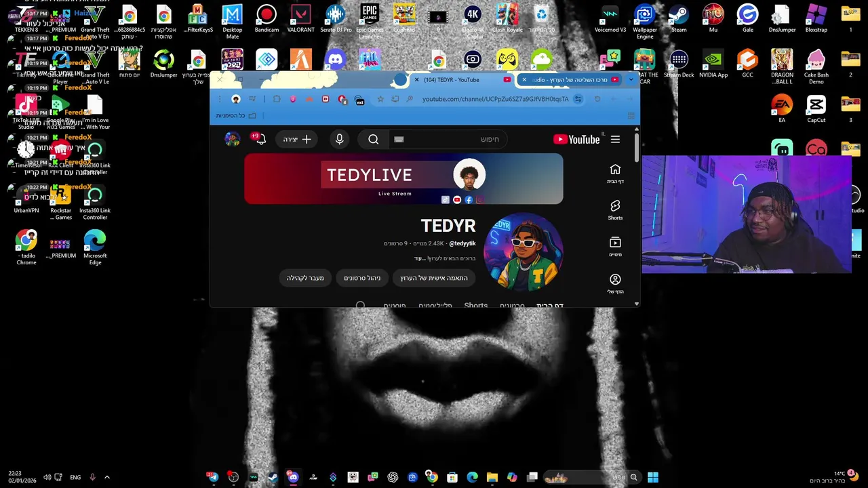The image size is (868, 488).
Task: Open the browser three-dot menu
Action: coord(220,99)
